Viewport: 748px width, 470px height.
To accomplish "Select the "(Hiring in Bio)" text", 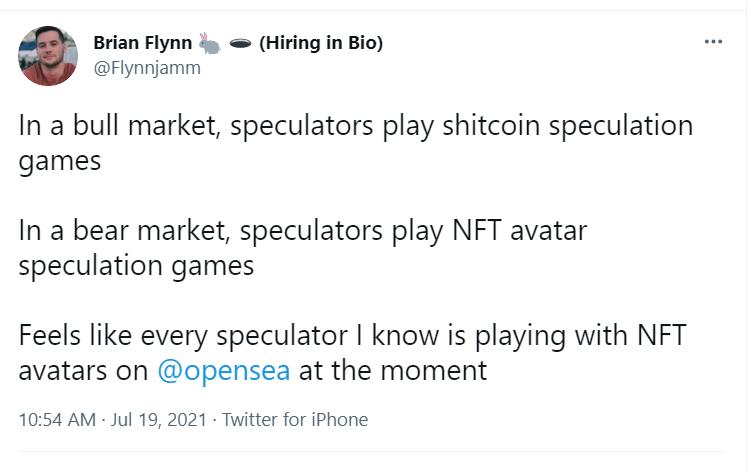I will click(x=320, y=43).
